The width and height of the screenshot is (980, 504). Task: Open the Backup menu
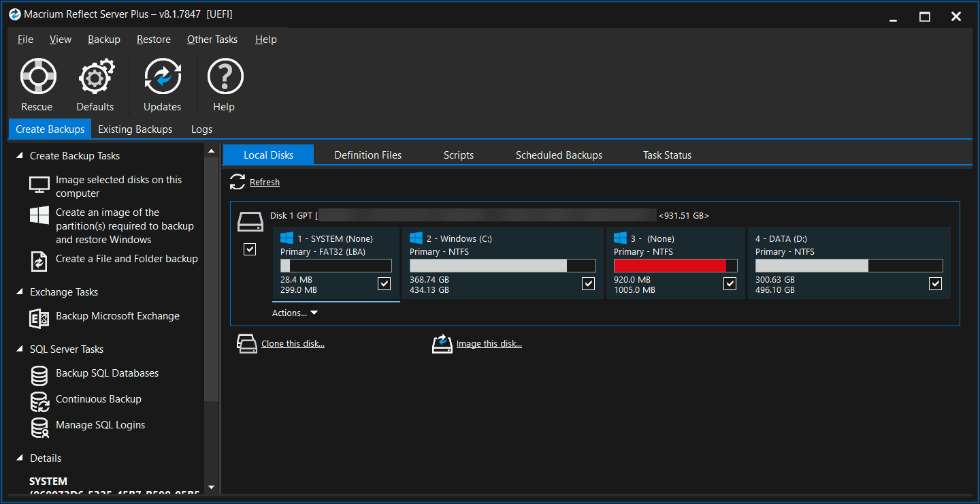click(x=104, y=40)
